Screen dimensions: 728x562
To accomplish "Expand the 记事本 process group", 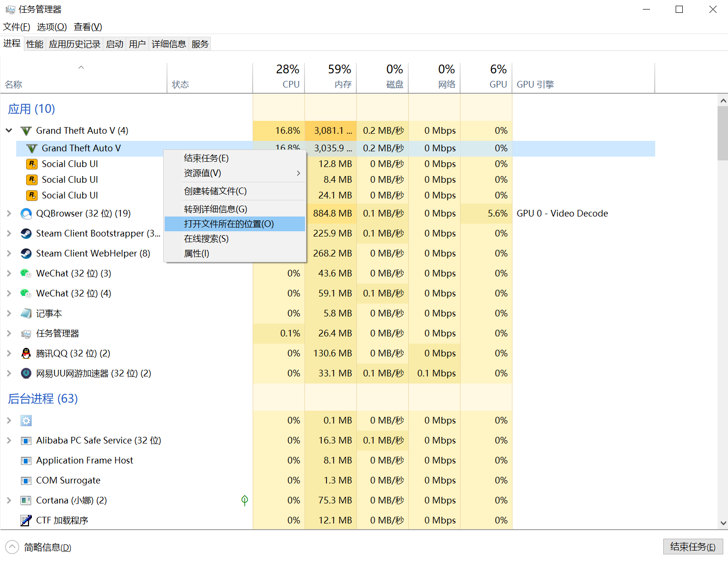I will (9, 314).
